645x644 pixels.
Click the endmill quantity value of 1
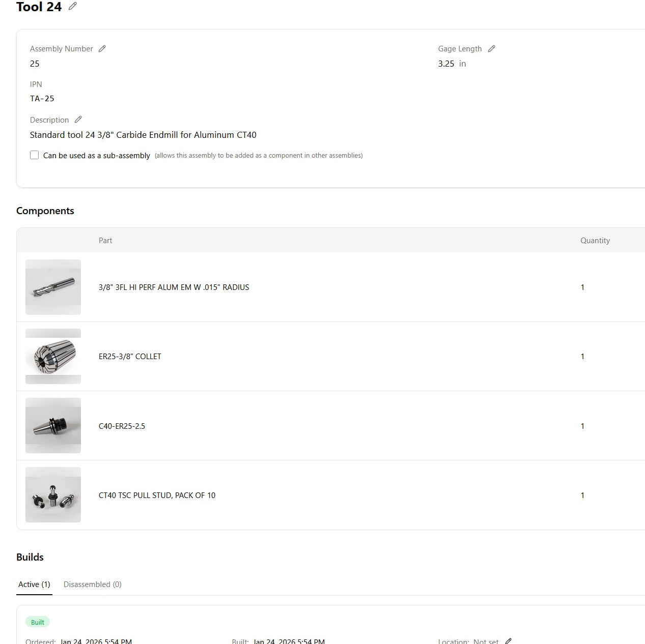pos(582,287)
